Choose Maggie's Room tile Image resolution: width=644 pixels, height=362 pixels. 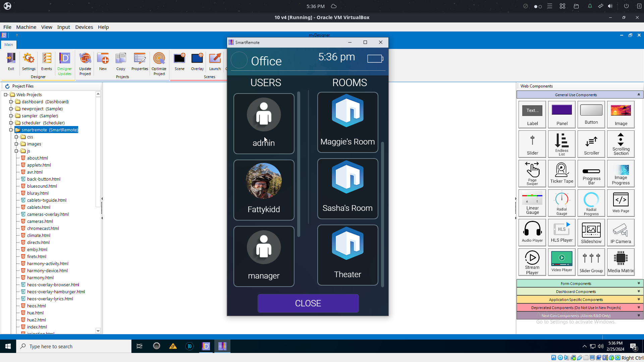pyautogui.click(x=348, y=122)
